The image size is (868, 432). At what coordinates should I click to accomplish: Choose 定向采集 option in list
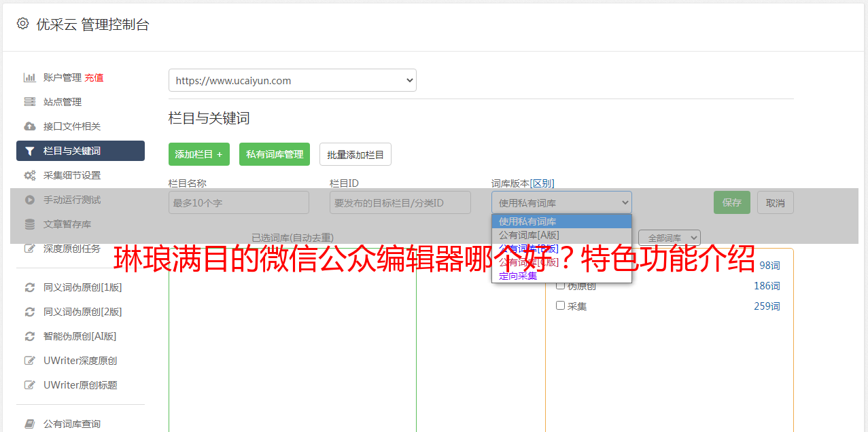(561, 276)
